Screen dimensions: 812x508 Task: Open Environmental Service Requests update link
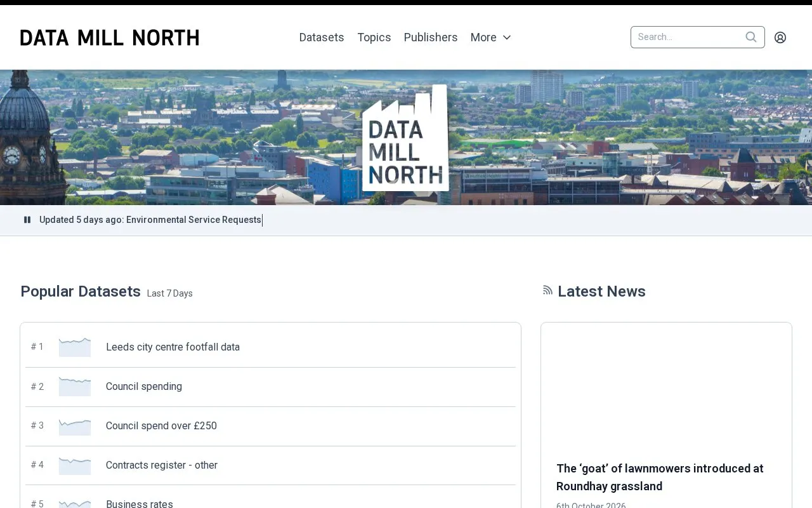[x=193, y=220]
